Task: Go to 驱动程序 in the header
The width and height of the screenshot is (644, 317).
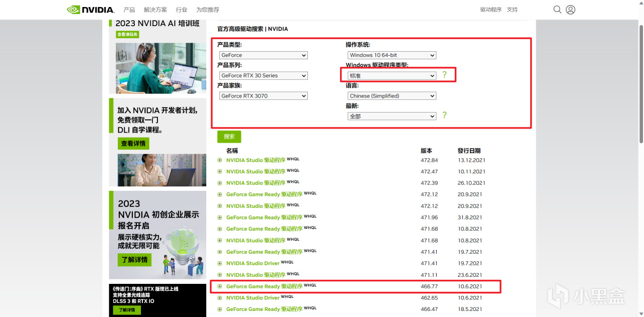Action: point(491,10)
